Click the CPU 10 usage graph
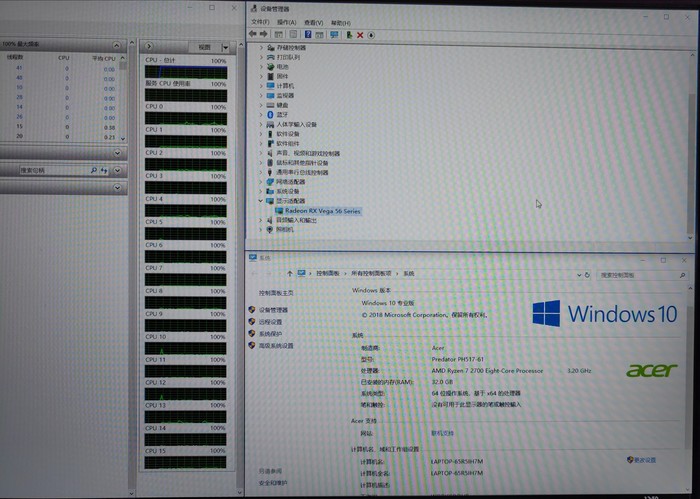Viewport: 700px width, 499px height. (x=185, y=348)
